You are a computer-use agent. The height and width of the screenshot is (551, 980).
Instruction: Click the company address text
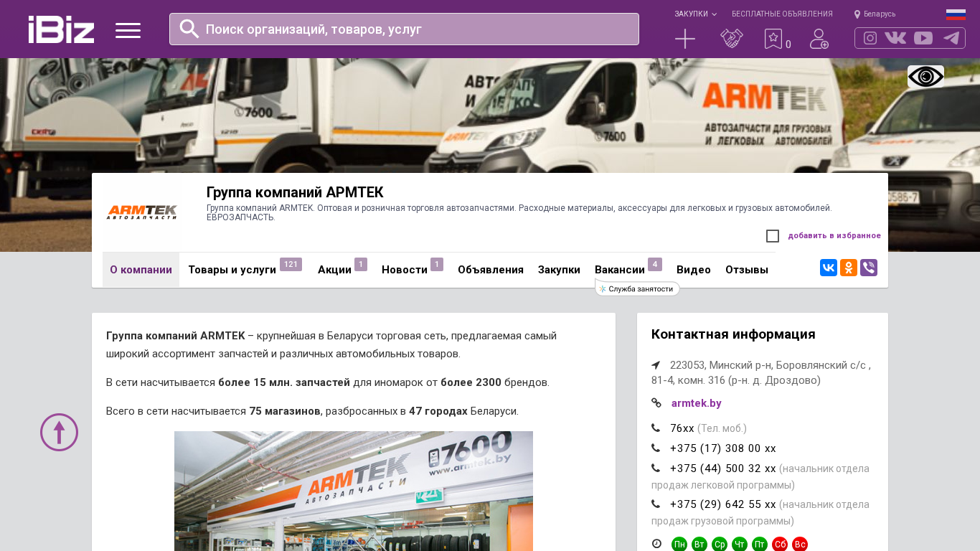tap(761, 372)
